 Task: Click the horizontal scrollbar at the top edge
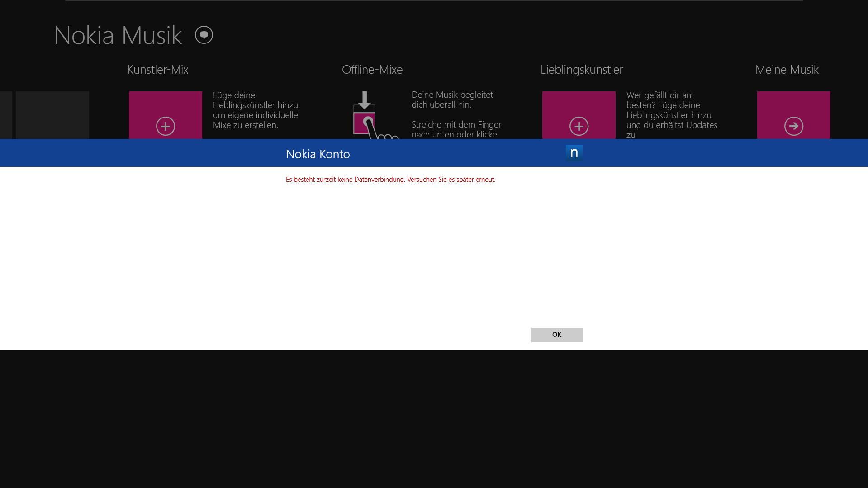point(434,1)
